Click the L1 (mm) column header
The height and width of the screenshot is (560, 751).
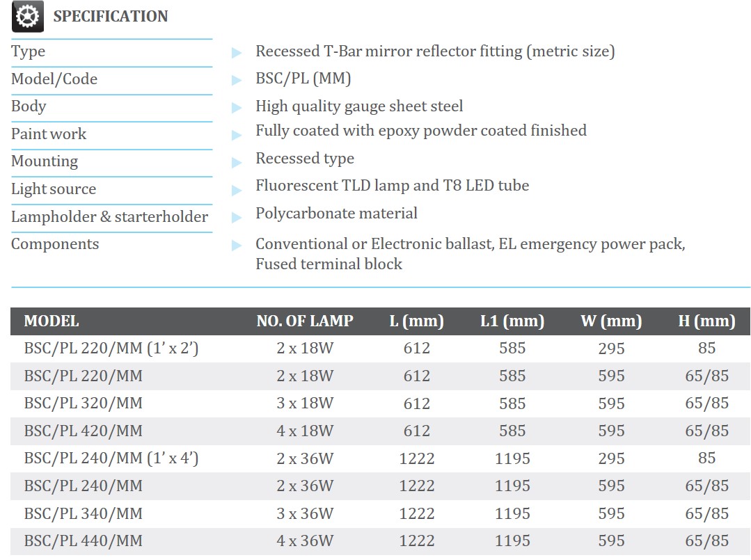point(512,321)
